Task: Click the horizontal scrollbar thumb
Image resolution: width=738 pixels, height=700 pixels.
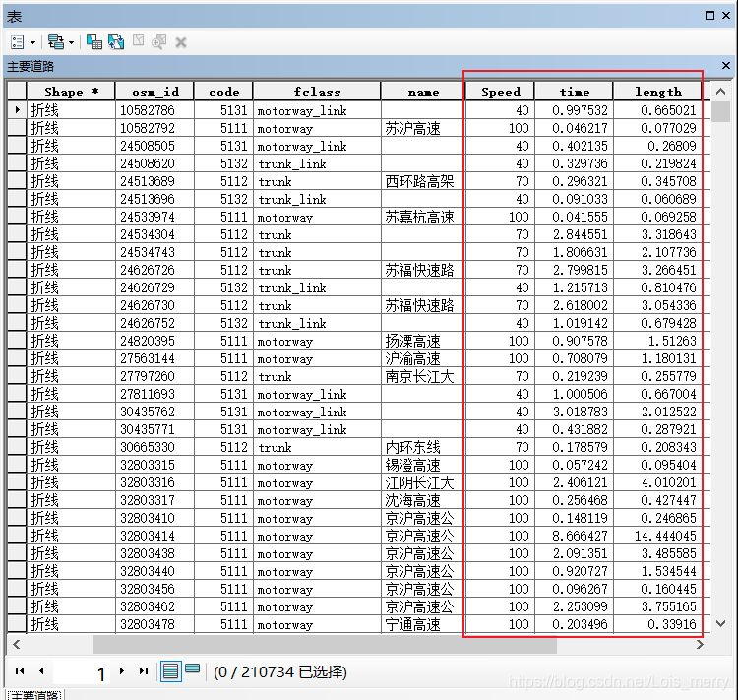Action: click(x=325, y=645)
